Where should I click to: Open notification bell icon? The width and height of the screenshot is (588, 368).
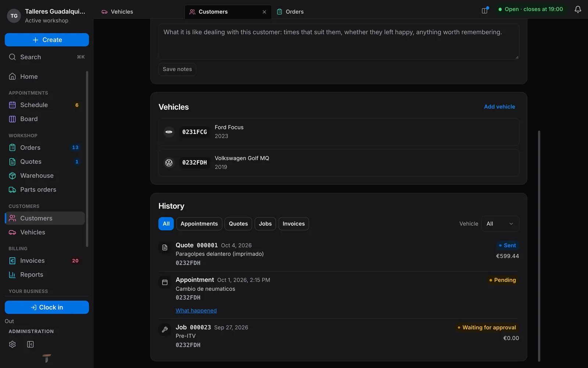click(578, 10)
